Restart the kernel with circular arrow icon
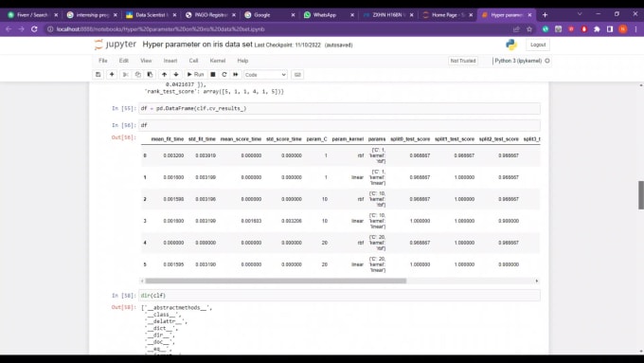The height and width of the screenshot is (363, 644). click(x=224, y=75)
